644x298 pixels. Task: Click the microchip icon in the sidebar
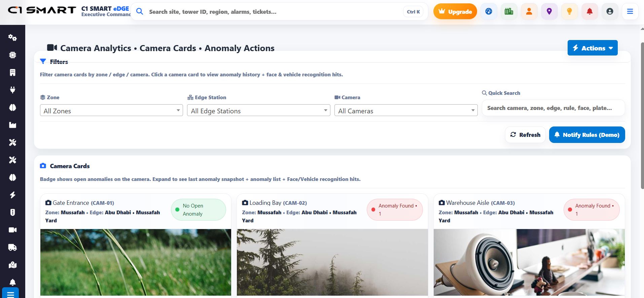12,55
